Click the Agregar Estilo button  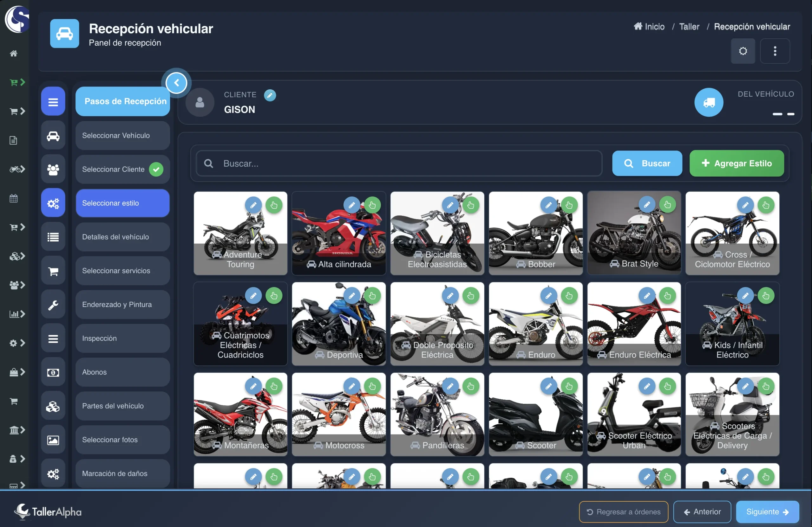coord(737,163)
